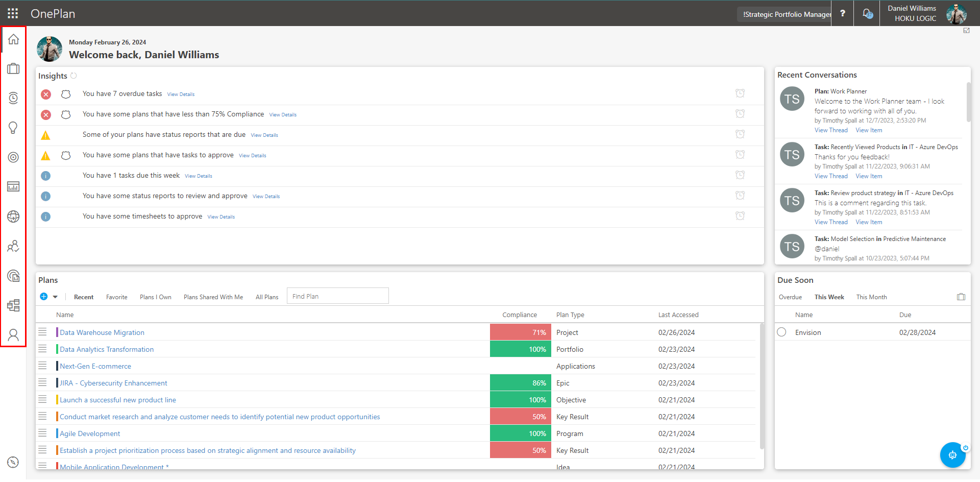Switch to the All Plans tab
980x482 pixels.
tap(267, 297)
